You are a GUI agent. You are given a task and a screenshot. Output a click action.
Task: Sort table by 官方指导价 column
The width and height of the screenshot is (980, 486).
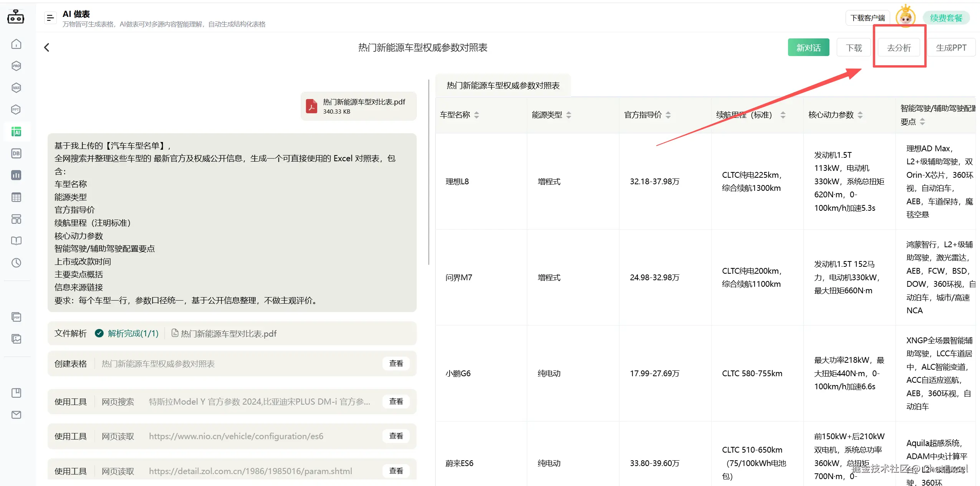[668, 115]
